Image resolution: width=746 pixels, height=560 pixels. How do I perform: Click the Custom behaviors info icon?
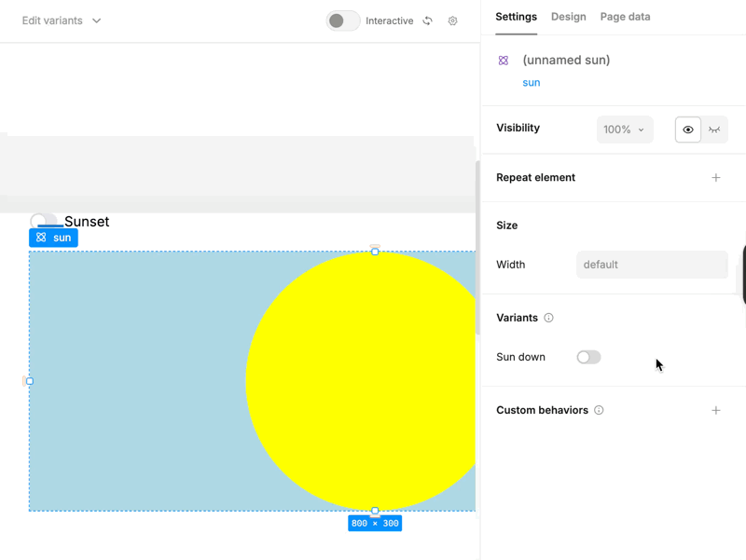[599, 410]
